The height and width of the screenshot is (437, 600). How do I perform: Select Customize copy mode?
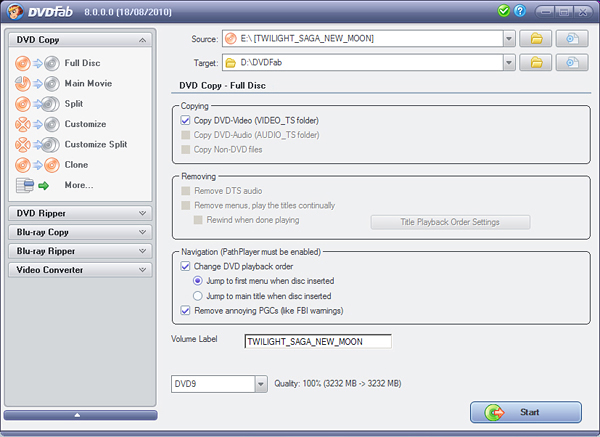click(85, 124)
